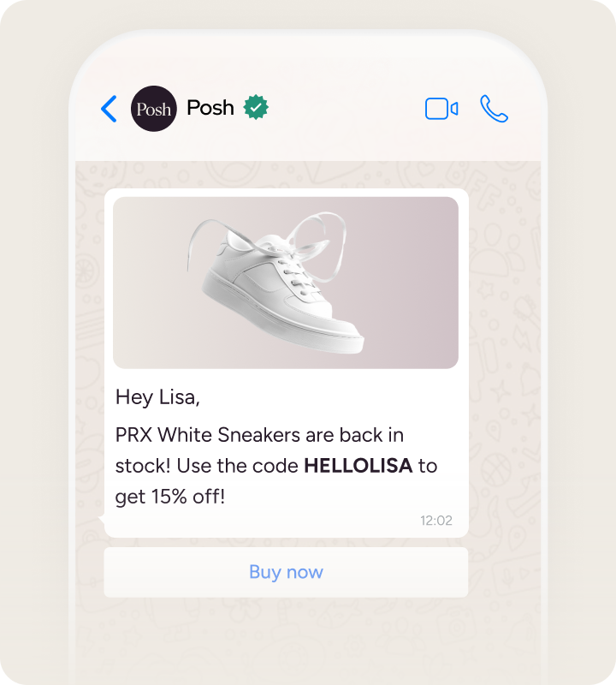Viewport: 616px width, 685px height.
Task: Open the white sneaker image
Action: click(x=286, y=283)
